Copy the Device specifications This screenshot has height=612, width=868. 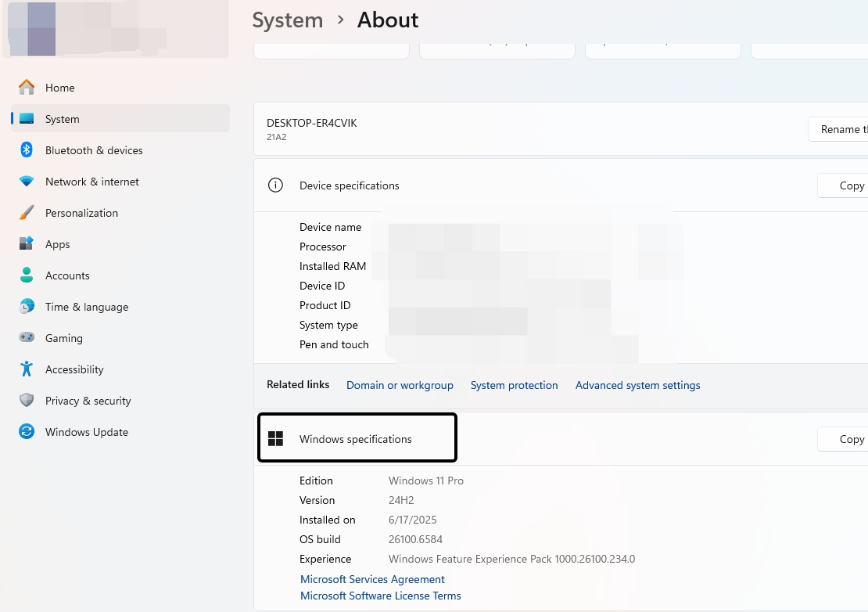pos(842,185)
